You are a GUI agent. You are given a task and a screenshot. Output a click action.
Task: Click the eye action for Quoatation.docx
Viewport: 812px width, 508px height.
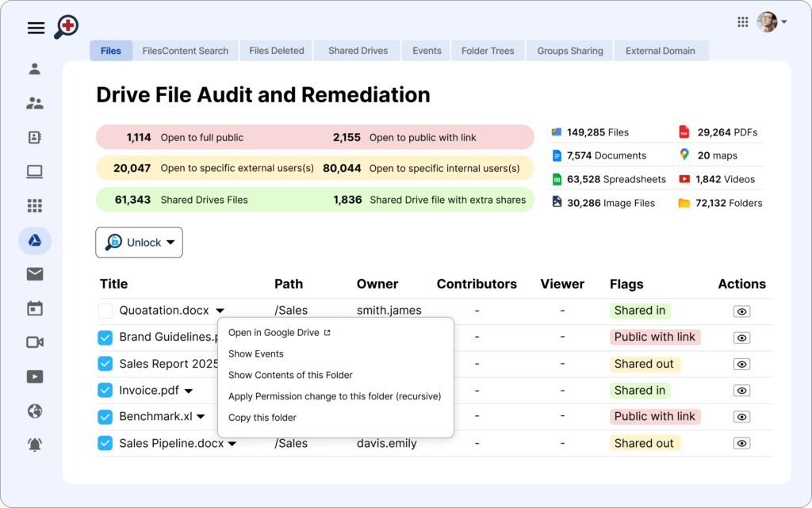tap(741, 311)
